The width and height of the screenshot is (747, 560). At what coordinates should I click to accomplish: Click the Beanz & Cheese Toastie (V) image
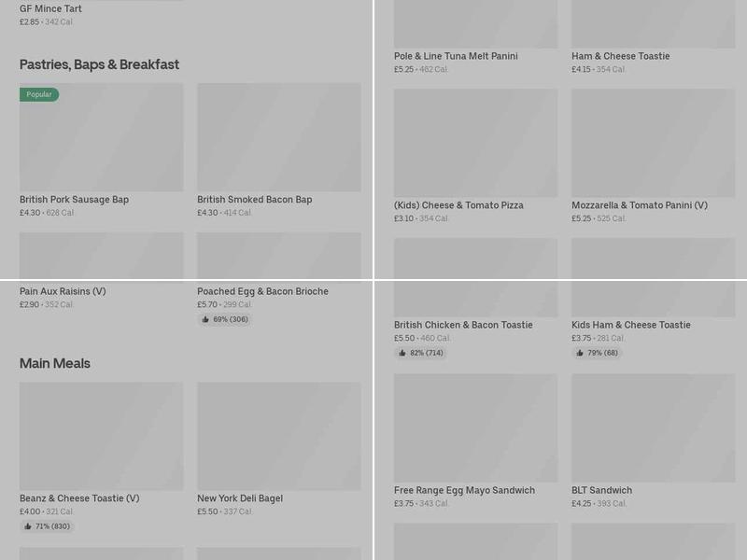(101, 436)
